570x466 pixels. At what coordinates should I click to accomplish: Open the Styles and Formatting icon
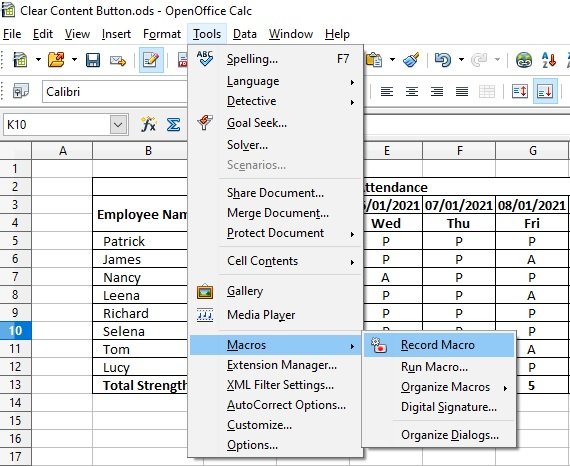[21, 91]
